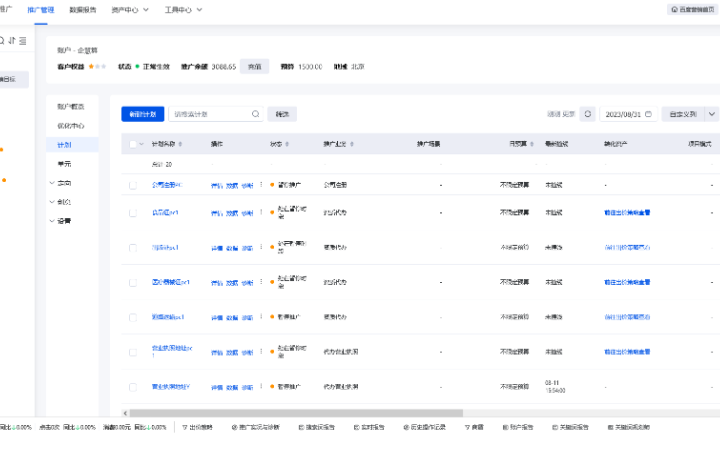Open 关键词报告 in the bottom bar
The width and height of the screenshot is (720, 450).
pyautogui.click(x=570, y=427)
